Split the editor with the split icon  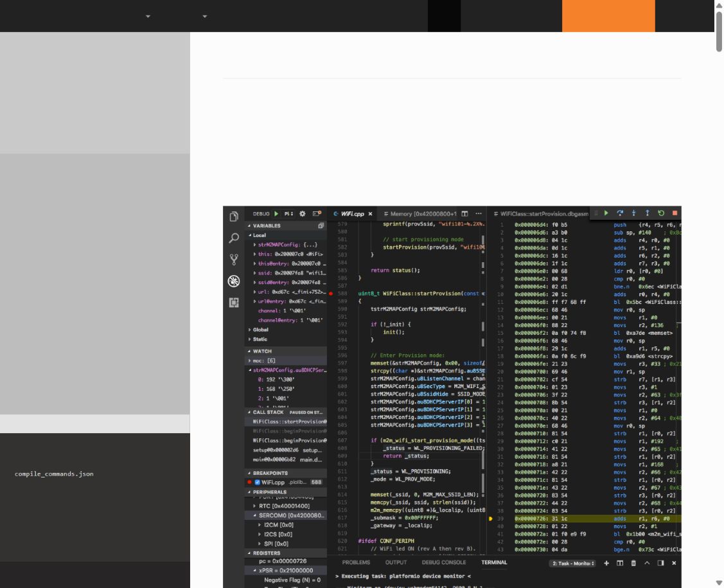click(x=464, y=214)
